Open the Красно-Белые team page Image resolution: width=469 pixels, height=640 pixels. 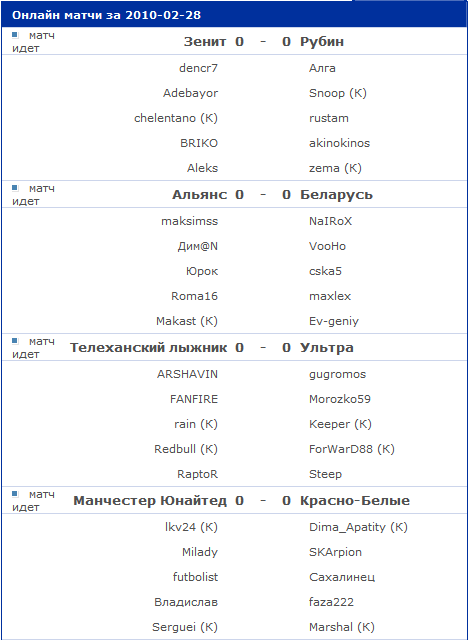point(355,500)
